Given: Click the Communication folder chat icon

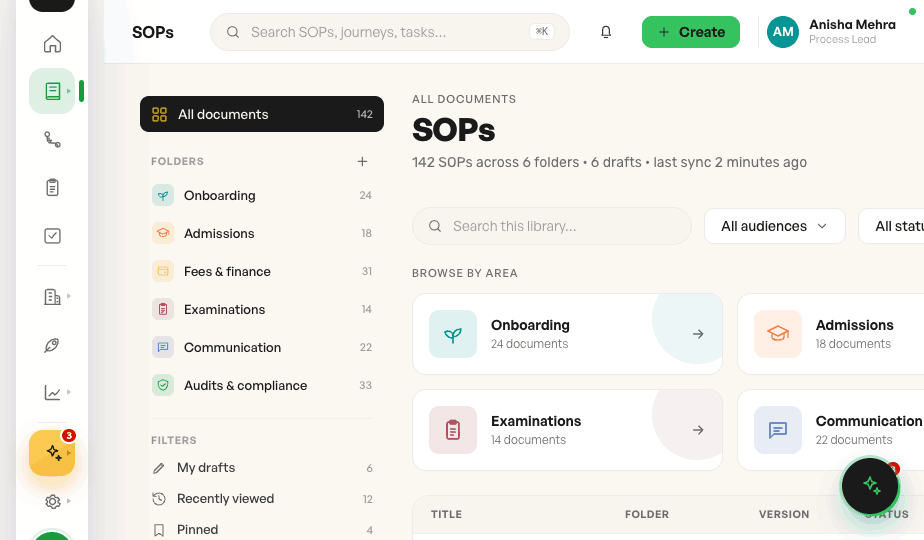Looking at the screenshot, I should click(163, 347).
